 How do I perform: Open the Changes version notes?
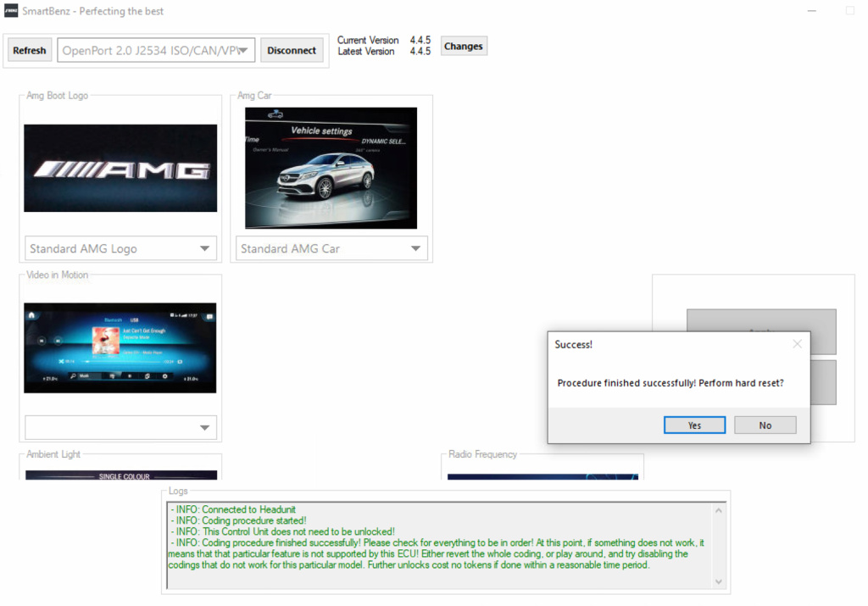pos(464,46)
